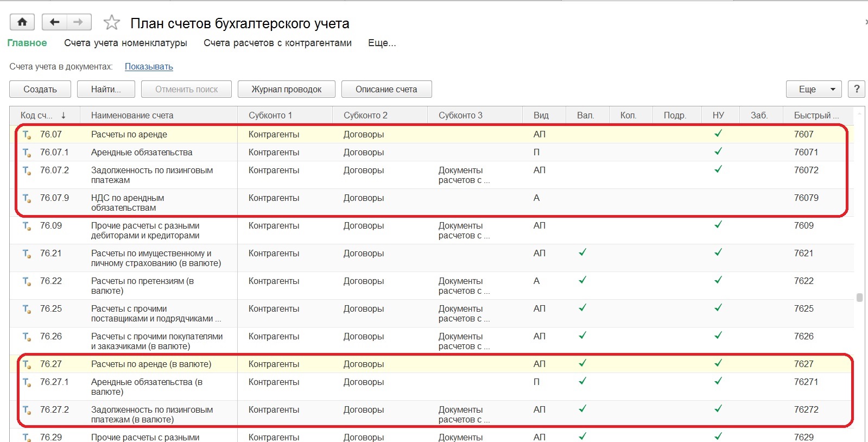Select account icon in row 76.07
The height and width of the screenshot is (442, 868).
[27, 135]
